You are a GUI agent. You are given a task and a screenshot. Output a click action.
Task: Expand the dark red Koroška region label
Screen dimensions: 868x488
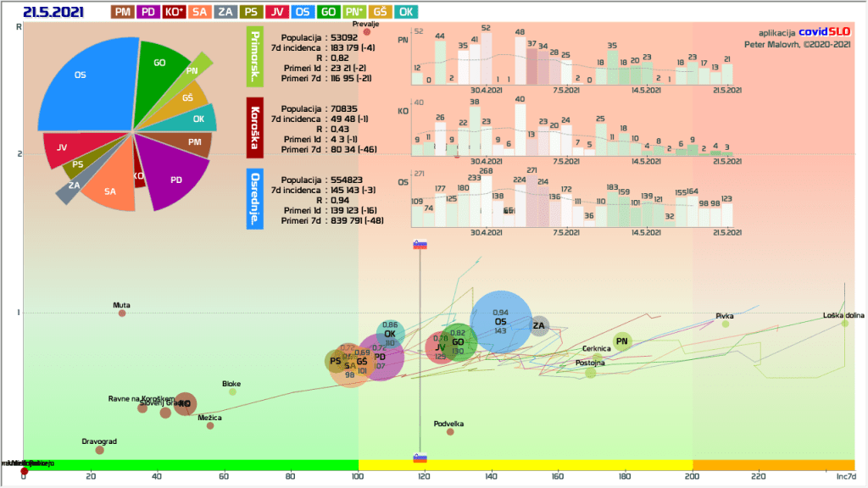(x=254, y=130)
